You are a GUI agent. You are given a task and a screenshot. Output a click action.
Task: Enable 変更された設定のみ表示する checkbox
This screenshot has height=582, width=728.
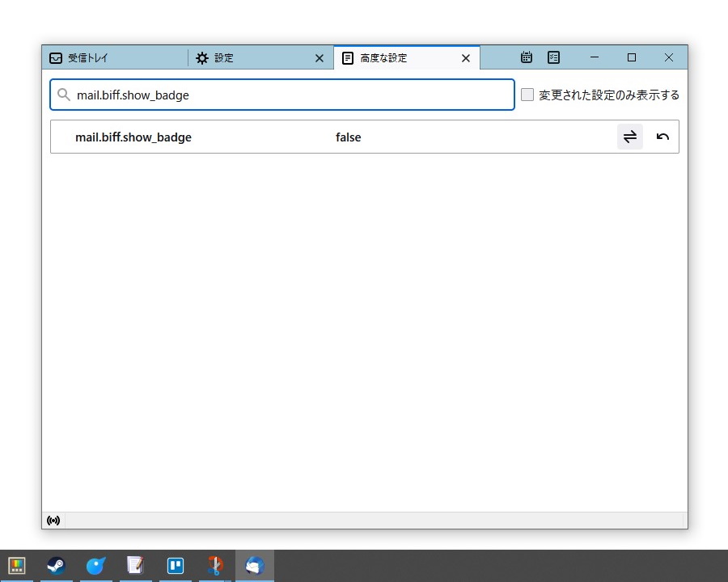point(527,95)
